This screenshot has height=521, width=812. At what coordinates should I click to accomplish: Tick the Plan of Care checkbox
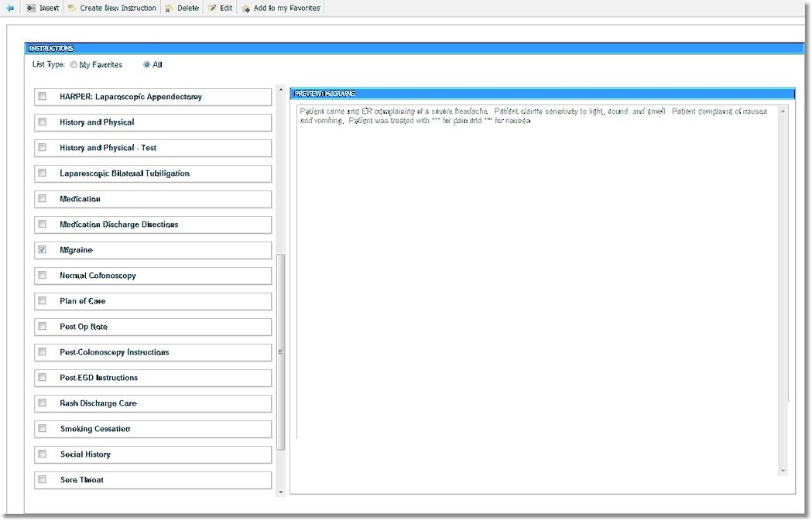tap(43, 301)
